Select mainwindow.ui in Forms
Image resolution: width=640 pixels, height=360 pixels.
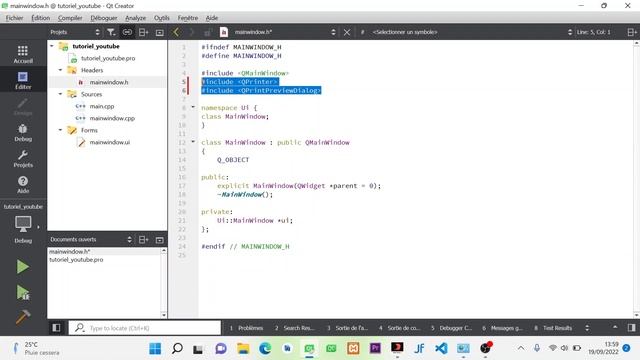pyautogui.click(x=109, y=142)
